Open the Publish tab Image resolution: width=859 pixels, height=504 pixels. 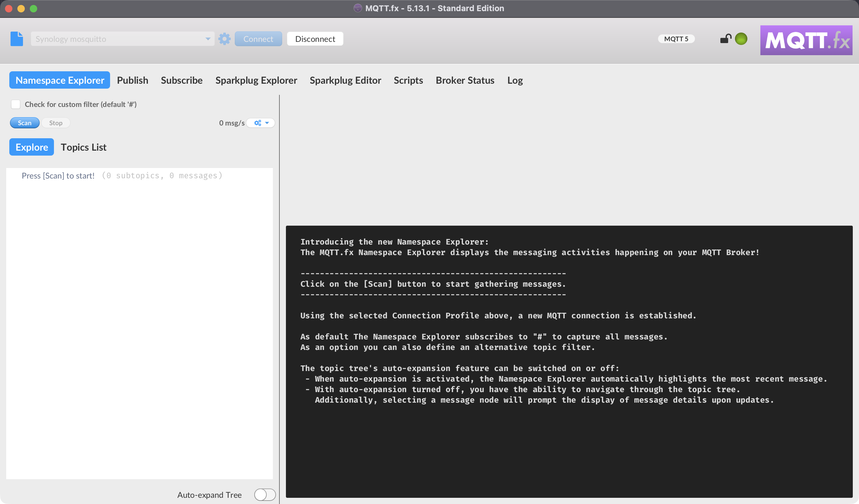[x=132, y=80]
